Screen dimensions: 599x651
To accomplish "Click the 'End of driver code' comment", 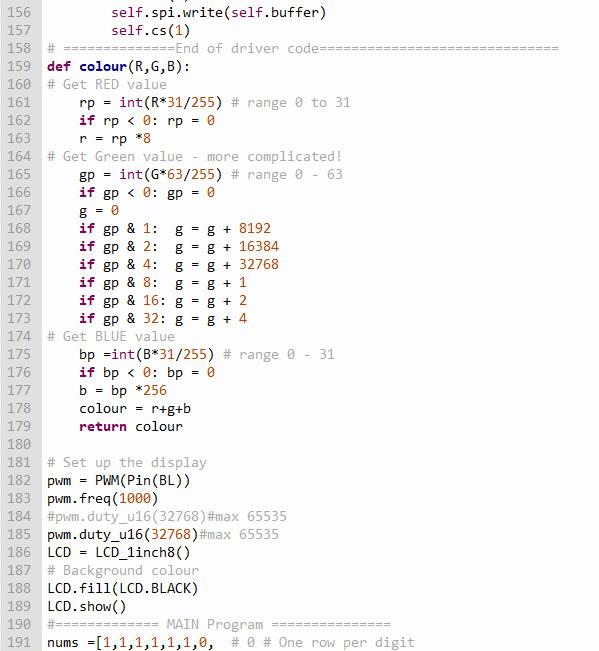I will pos(303,49).
